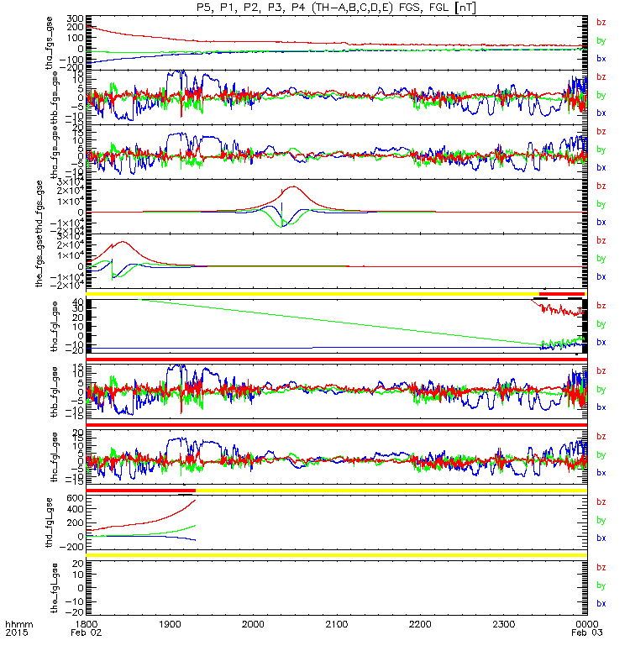This screenshot has width=630, height=672.
Task: Click the 'Feb 03' date label
Action: coord(586,633)
